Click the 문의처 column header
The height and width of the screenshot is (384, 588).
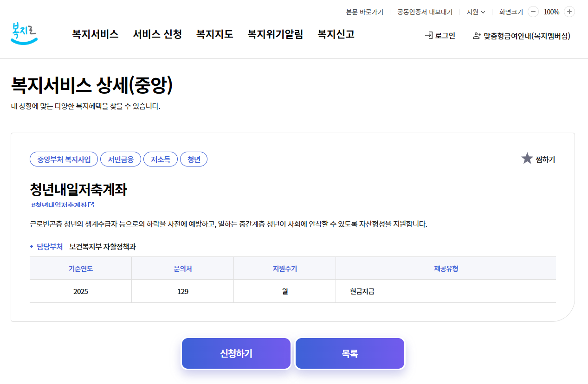(x=183, y=268)
